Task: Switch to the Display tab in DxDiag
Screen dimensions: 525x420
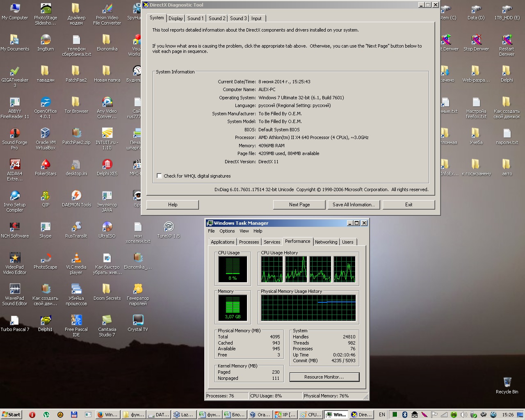Action: coord(176,18)
